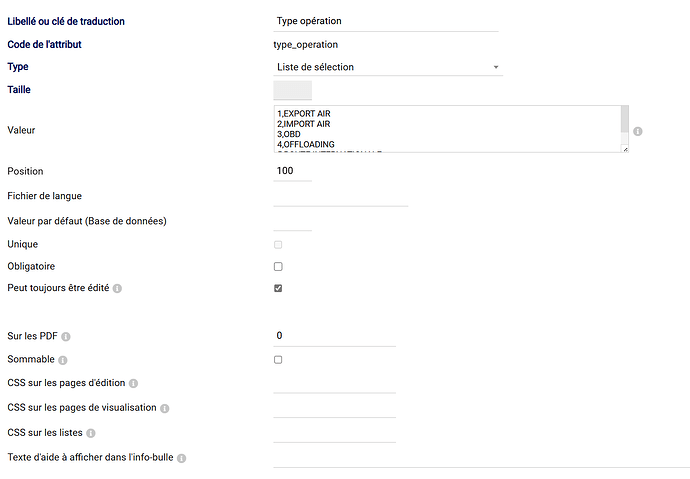Viewport: 690px width, 479px height.
Task: Click info icon next to Valeur textarea
Action: pyautogui.click(x=638, y=131)
